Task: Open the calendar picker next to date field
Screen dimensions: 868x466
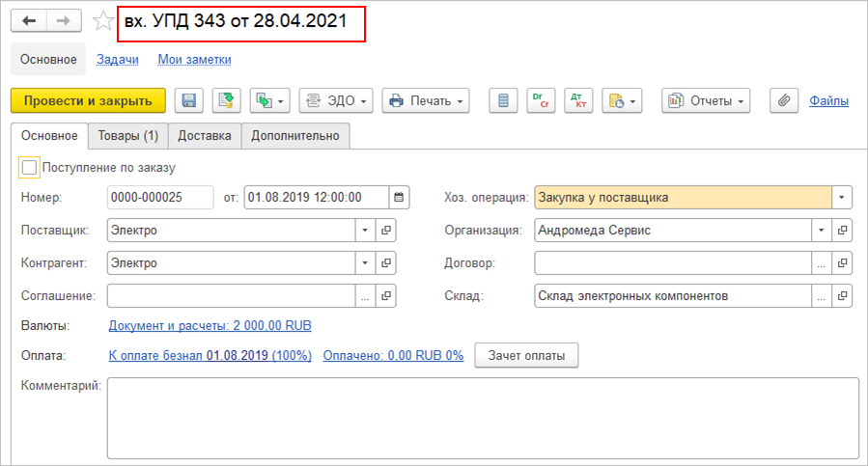Action: [x=398, y=198]
